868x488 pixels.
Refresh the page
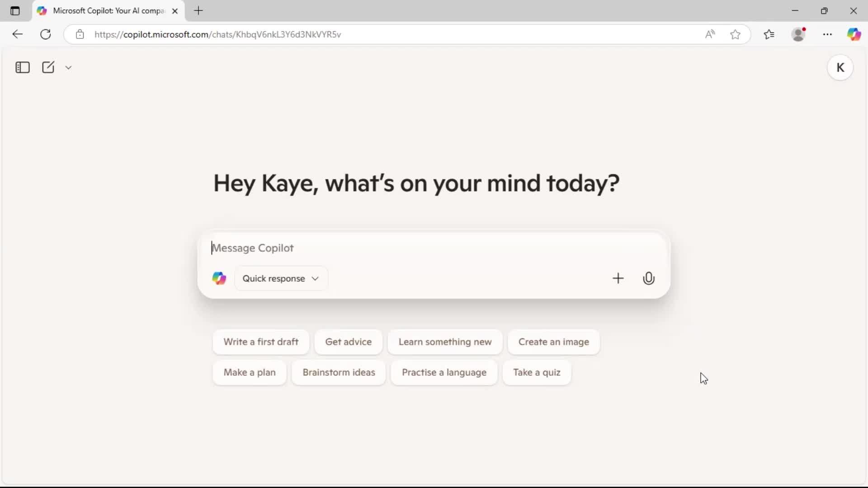click(45, 34)
